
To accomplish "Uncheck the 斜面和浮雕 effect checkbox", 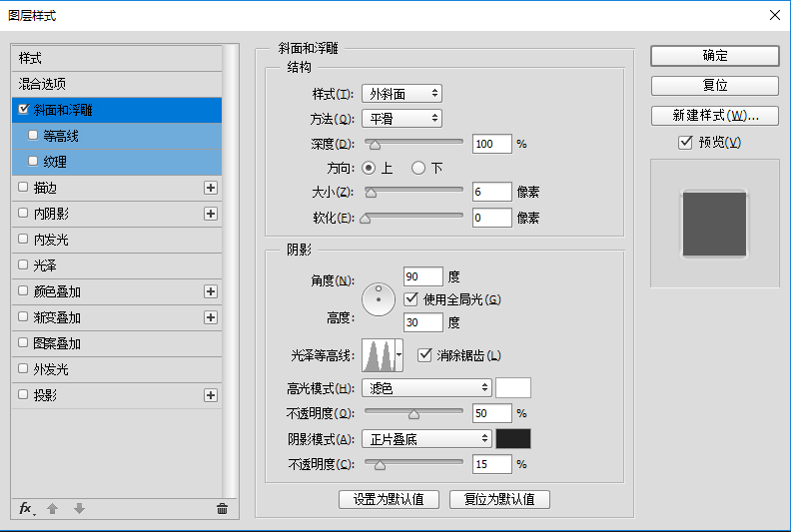I will click(x=23, y=109).
